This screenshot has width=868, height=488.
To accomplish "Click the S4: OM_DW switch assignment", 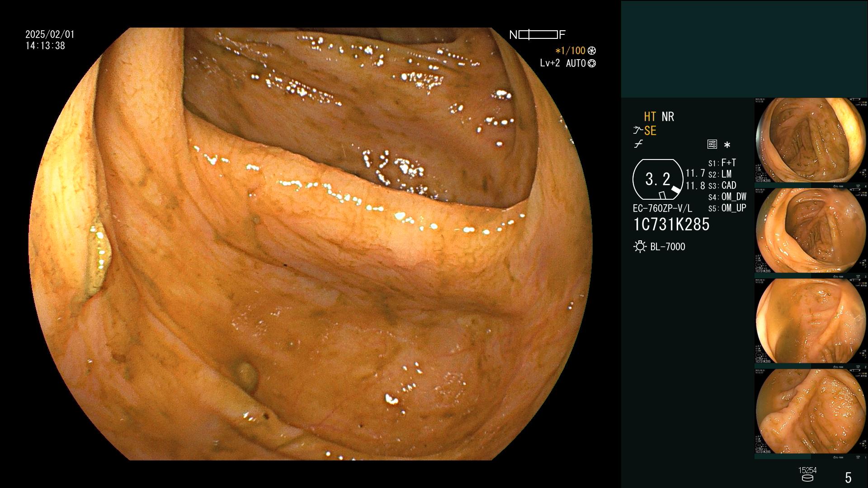I will coord(727,197).
